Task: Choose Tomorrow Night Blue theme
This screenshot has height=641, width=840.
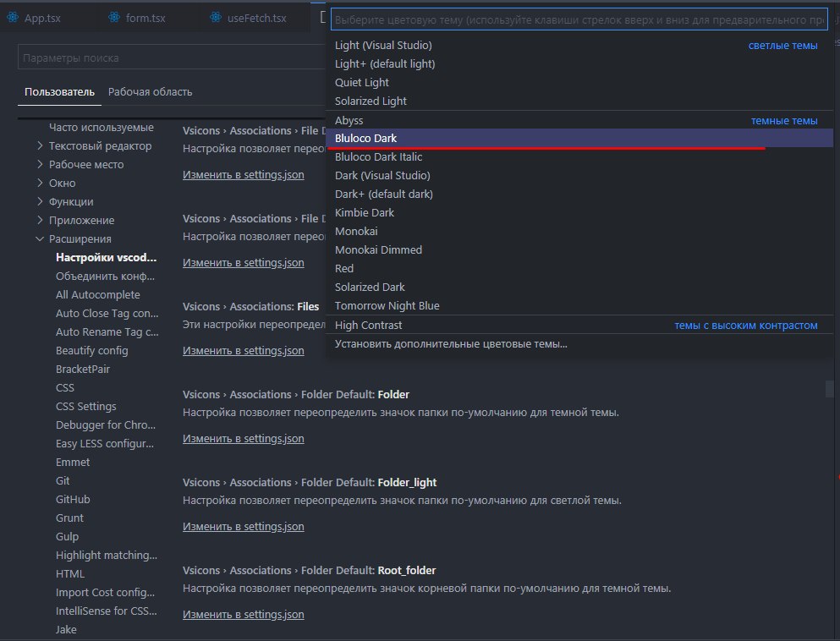Action: (579, 306)
